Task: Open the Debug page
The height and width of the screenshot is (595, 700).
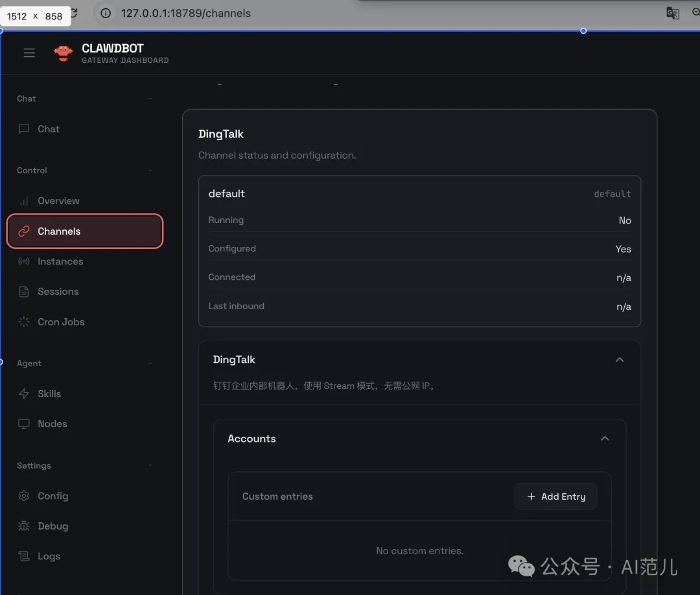Action: [52, 526]
